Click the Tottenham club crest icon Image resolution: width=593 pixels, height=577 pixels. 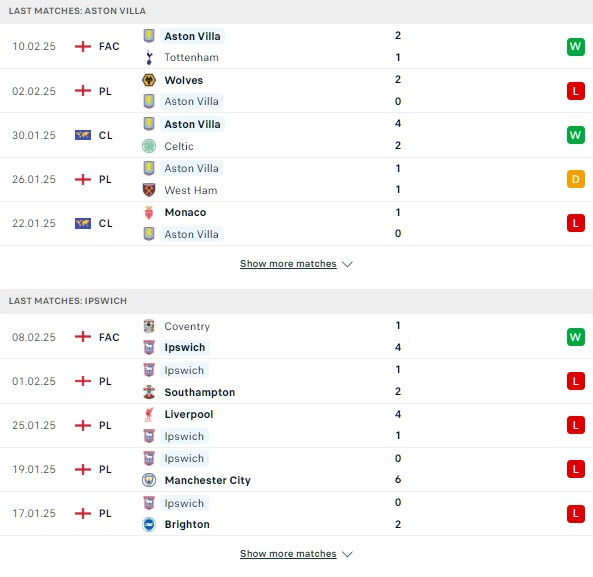149,57
